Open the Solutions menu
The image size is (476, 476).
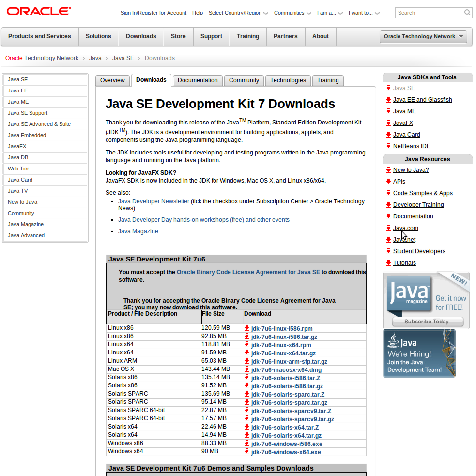98,36
